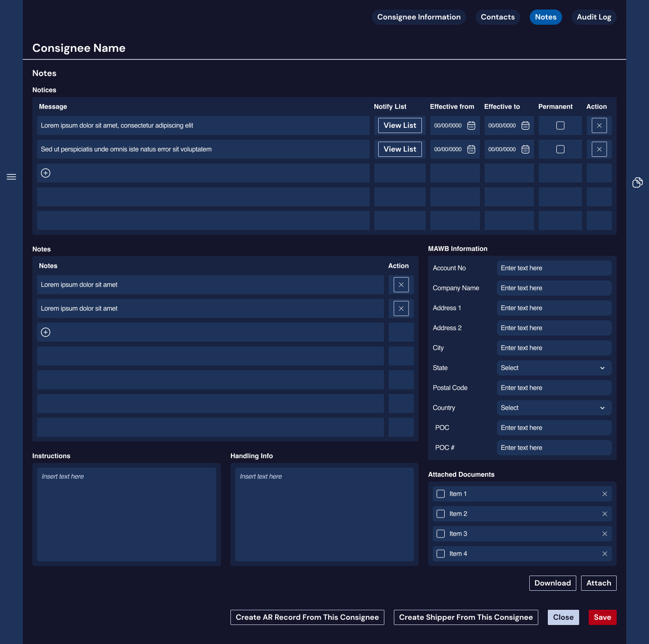Open the hamburger menu on left edge
The width and height of the screenshot is (649, 644).
pos(11,177)
